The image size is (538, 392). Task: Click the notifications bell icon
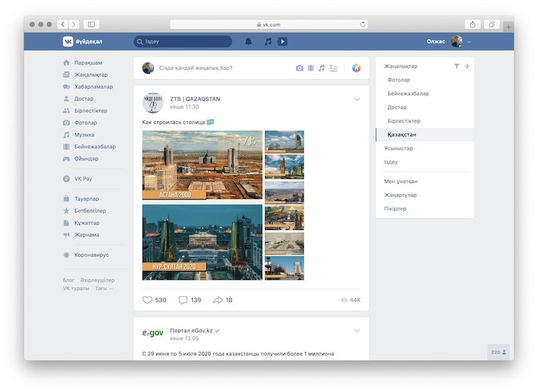click(248, 42)
